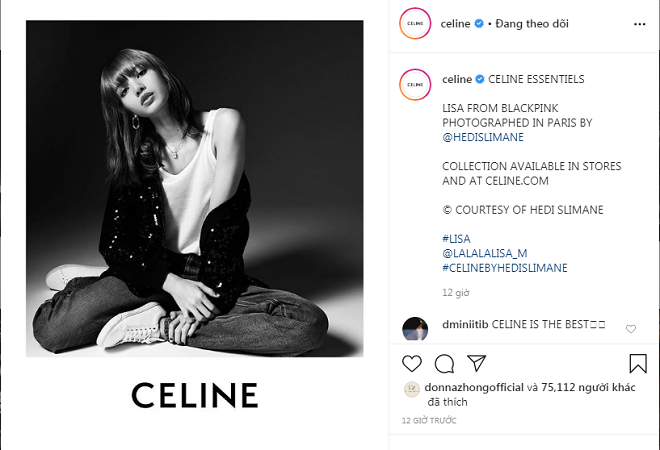Open #CELINEBYHEDISLIMANE hashtag
660x450 pixels.
pos(505,268)
